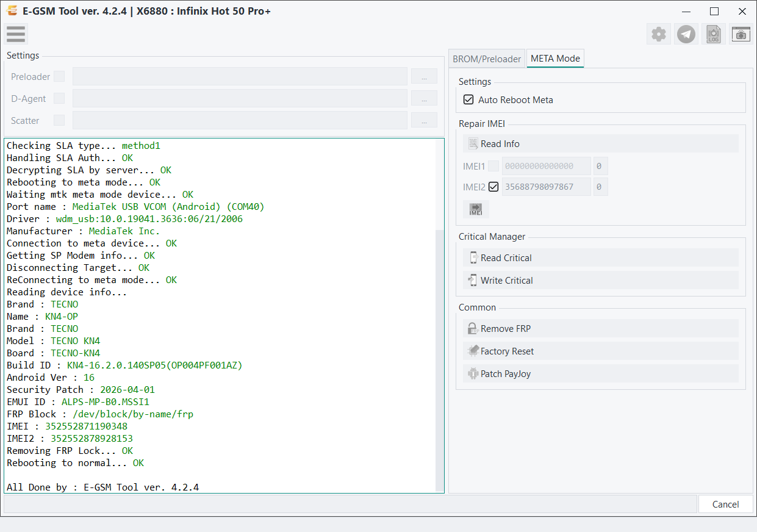Click the D-Agent path field
Screen dimensions: 757x532
[240, 98]
